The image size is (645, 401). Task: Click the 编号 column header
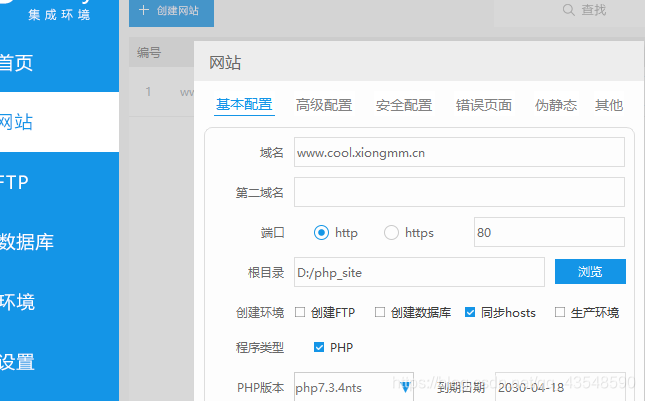click(x=149, y=52)
